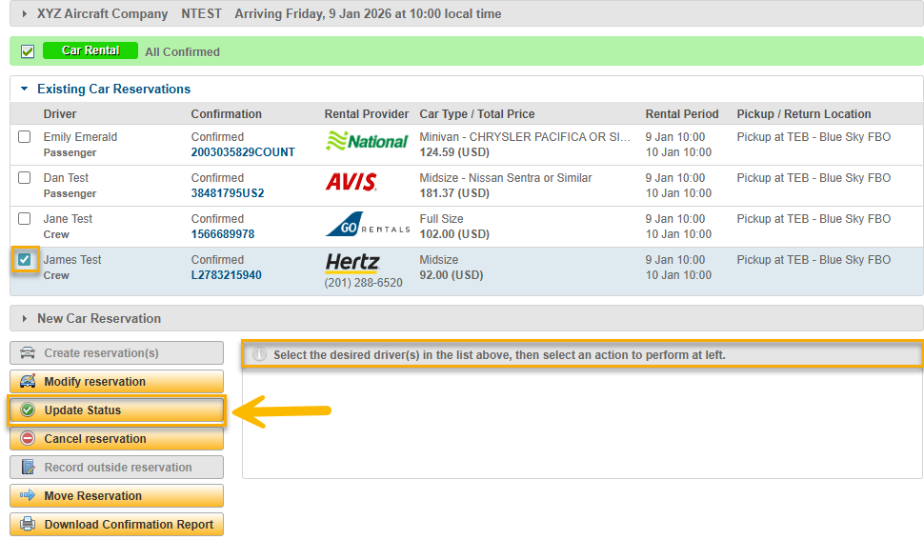Click the Create reservation(s) button
924x560 pixels.
coord(116,353)
